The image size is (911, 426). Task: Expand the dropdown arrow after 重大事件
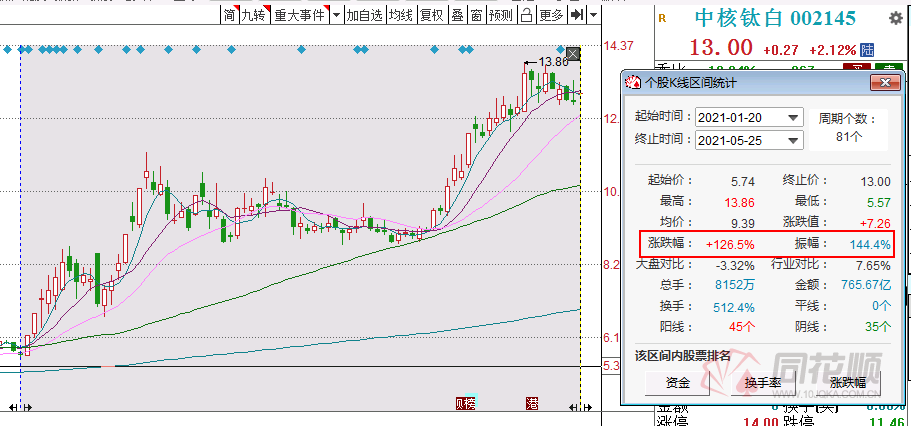[336, 15]
